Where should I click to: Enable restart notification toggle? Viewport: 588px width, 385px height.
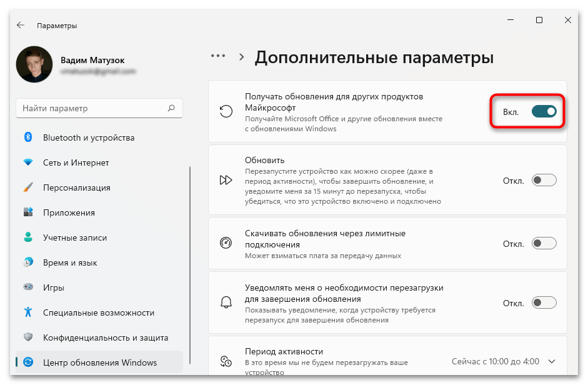point(544,302)
